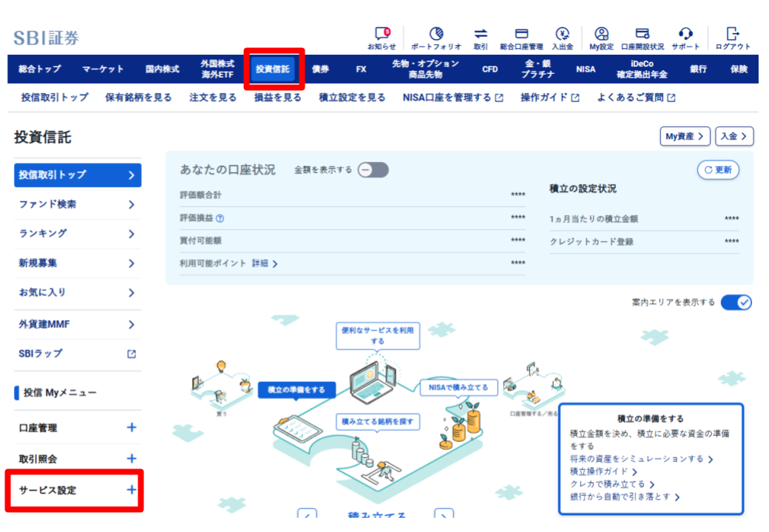Open 総合口座管理 account management icon

[521, 34]
